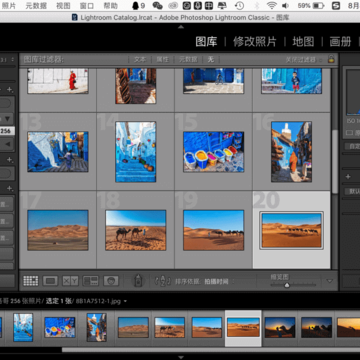
Task: Click the 默认 button in right panel
Action: click(352, 191)
